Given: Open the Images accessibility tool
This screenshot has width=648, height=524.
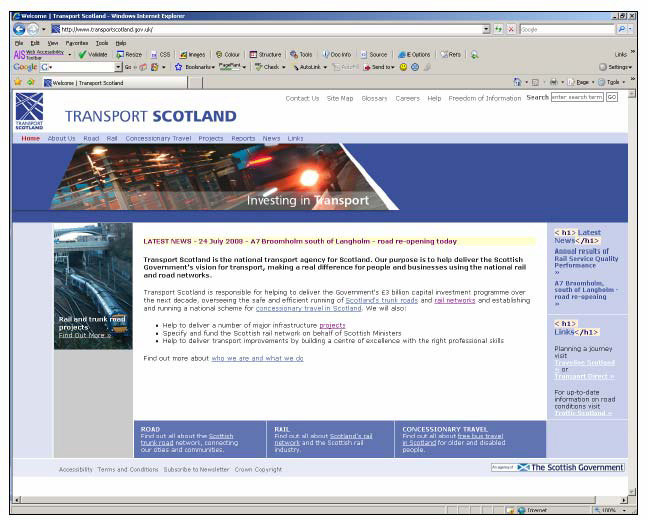Looking at the screenshot, I should pyautogui.click(x=191, y=54).
